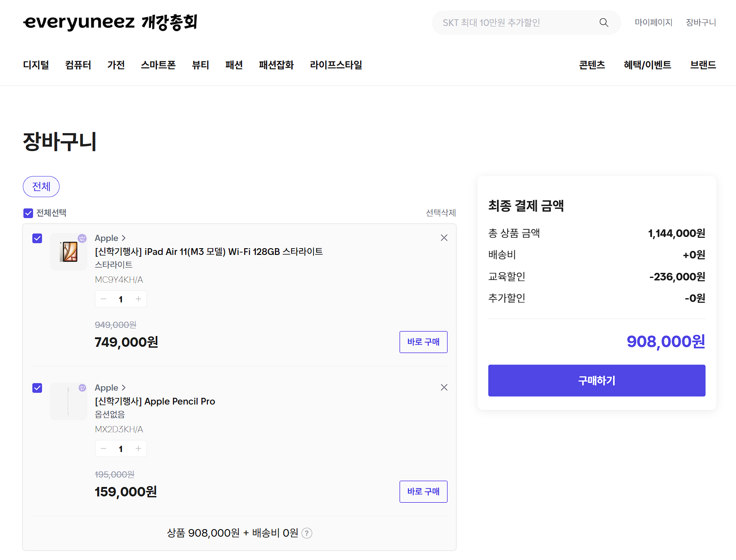Viewport: 736px width, 560px height.
Task: Open the 마이페이지 link
Action: [x=654, y=22]
